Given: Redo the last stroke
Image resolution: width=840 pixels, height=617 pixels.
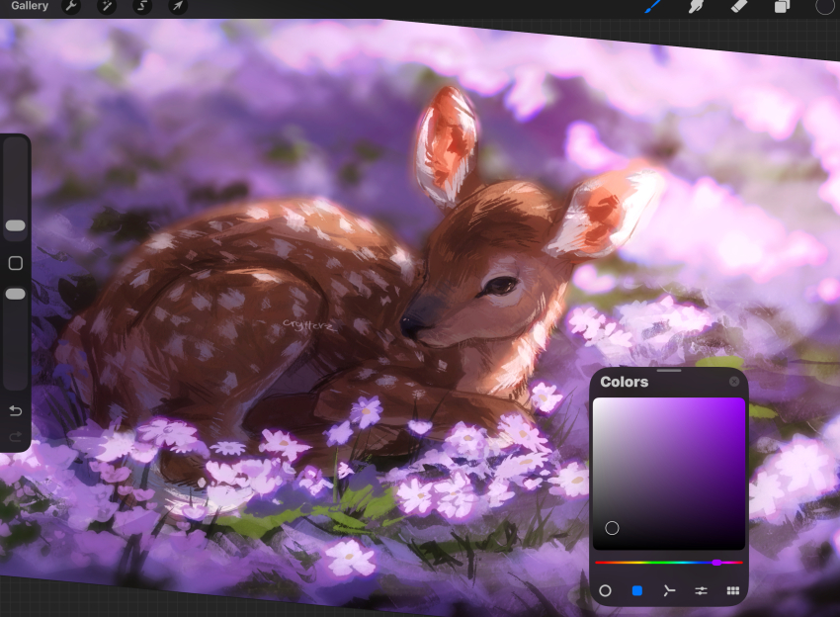Looking at the screenshot, I should (14, 438).
